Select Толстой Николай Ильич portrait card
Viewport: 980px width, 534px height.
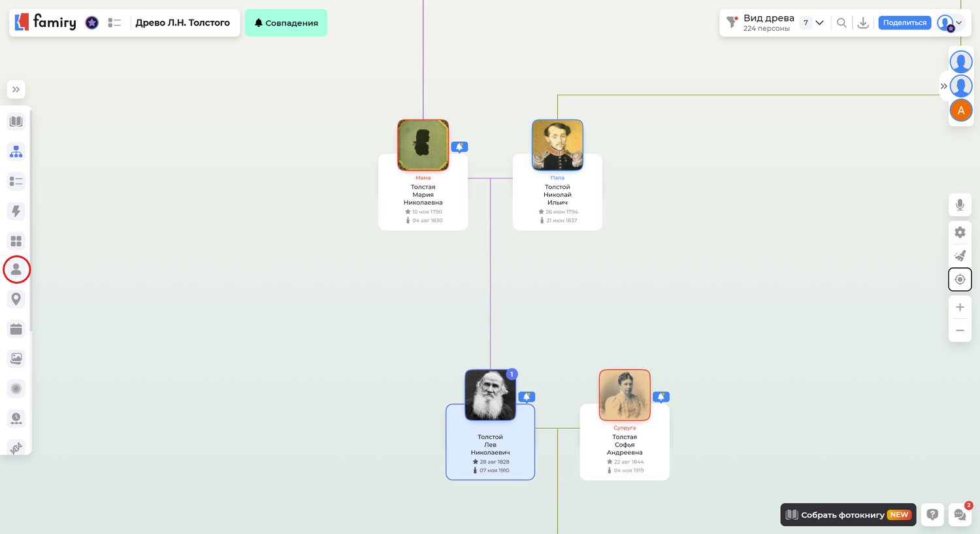click(x=557, y=145)
